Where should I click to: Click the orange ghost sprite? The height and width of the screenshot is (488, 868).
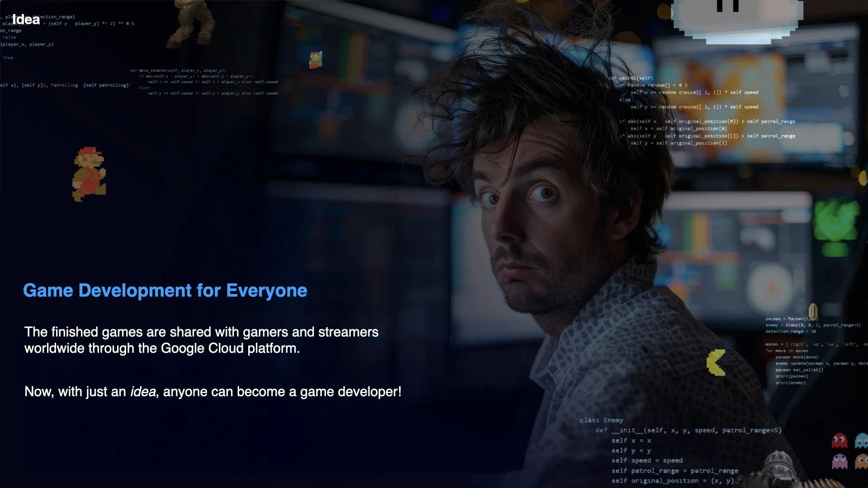[861, 461]
